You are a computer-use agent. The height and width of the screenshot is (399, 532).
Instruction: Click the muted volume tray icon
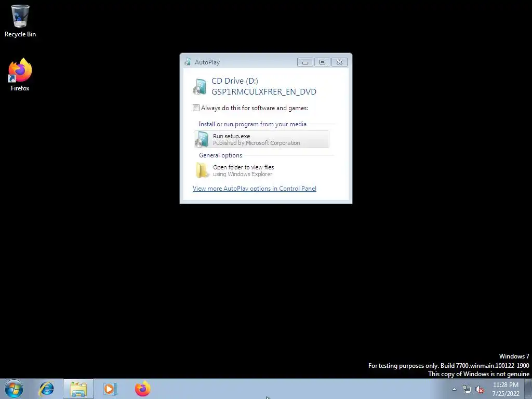480,389
